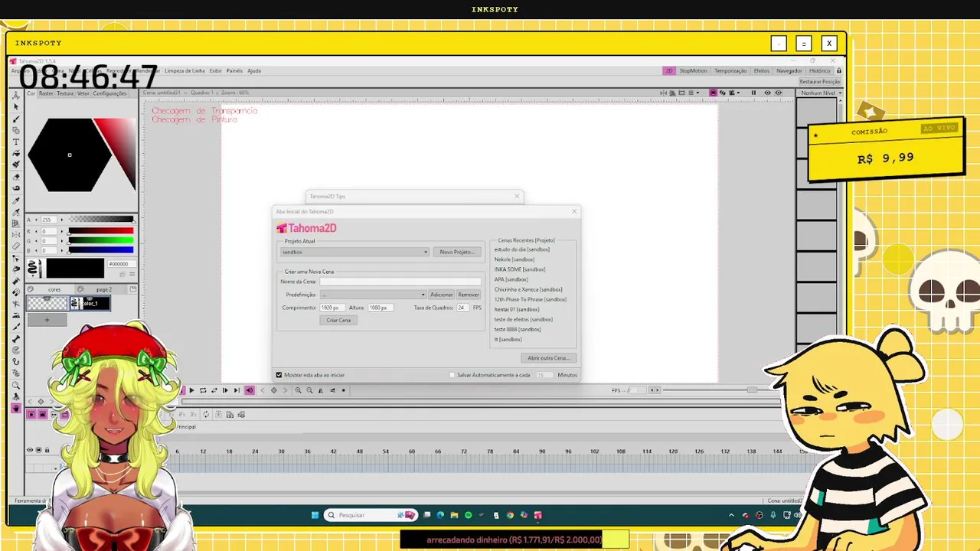Screen dimensions: 980x551
Task: Click the Restaurar Posição button
Action: tap(820, 81)
